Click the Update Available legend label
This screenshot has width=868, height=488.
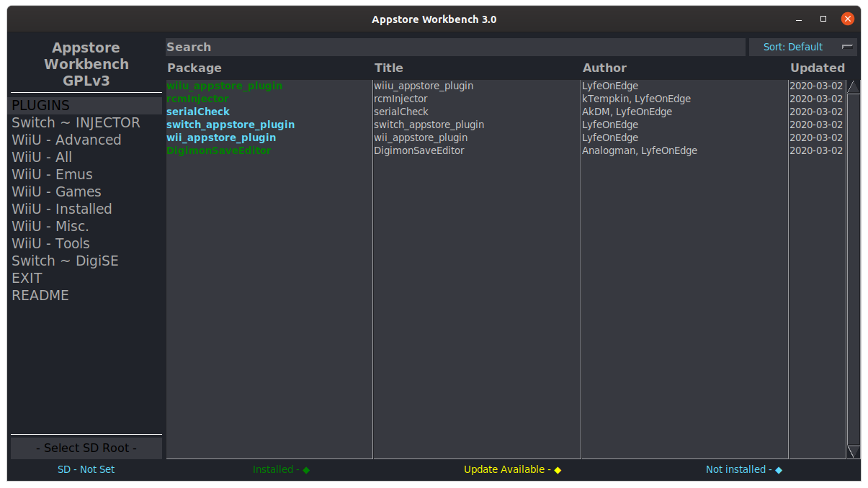[x=512, y=469]
